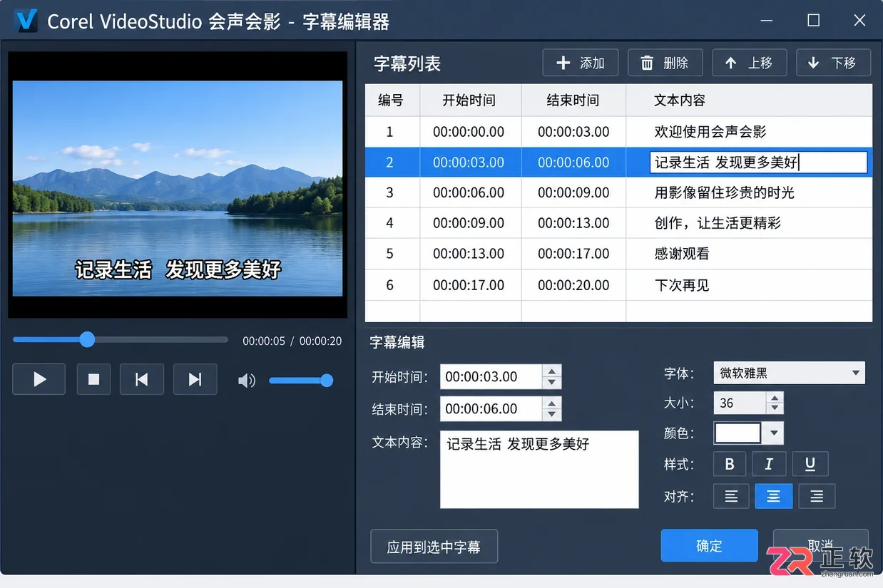Click the 文本内容 text area
Screen dimensions: 883x588
539,469
